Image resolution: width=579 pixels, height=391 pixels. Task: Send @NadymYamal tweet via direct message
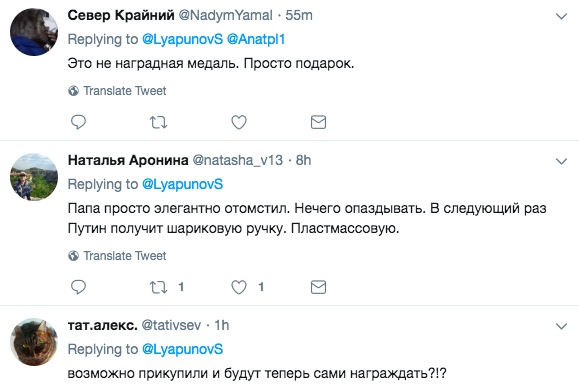[318, 122]
